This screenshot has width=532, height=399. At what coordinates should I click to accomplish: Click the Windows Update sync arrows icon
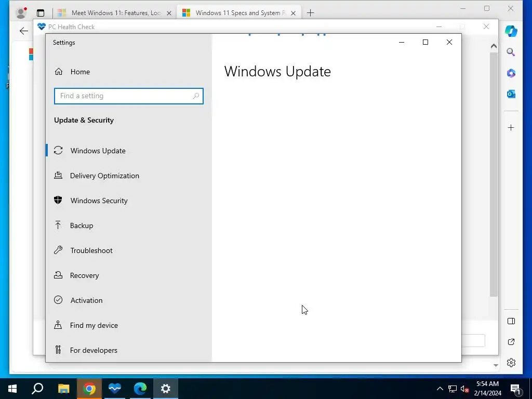[58, 150]
